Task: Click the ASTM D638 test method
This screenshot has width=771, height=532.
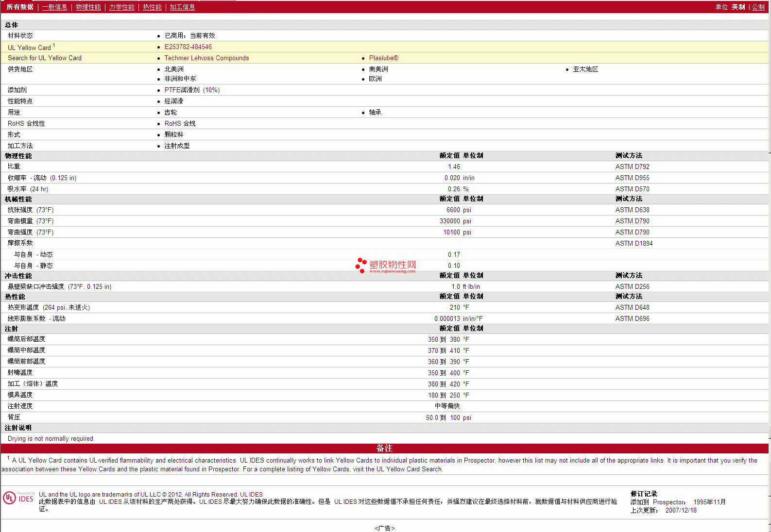Action: (x=632, y=210)
